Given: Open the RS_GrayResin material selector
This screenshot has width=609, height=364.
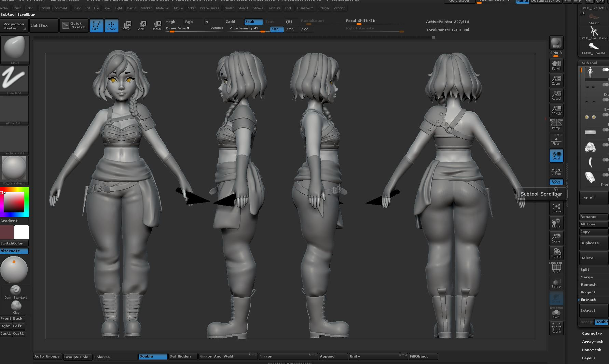Looking at the screenshot, I should 14,170.
